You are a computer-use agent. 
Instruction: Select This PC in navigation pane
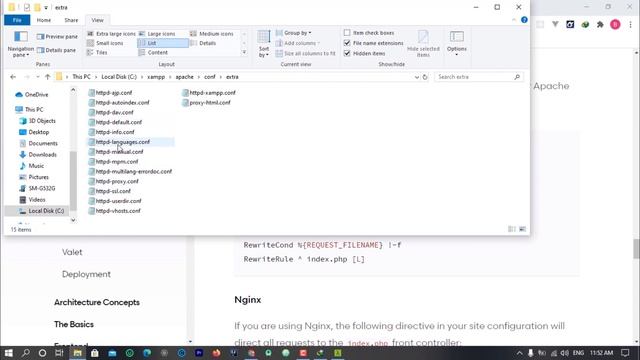pyautogui.click(x=29, y=109)
